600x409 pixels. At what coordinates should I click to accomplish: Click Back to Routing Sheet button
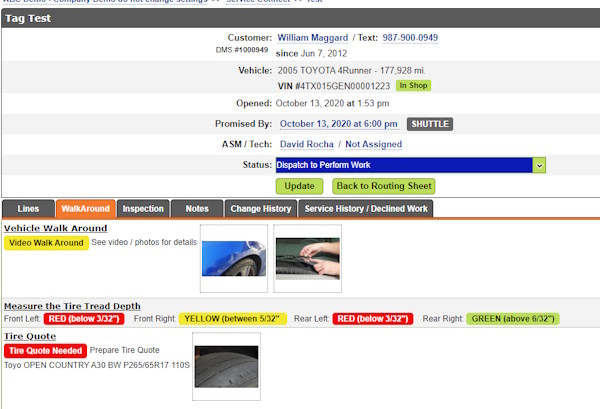click(x=383, y=186)
